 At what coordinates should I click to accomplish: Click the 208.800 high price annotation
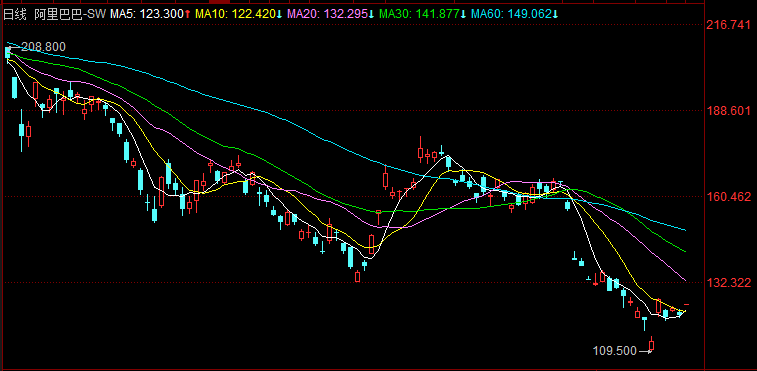44,47
